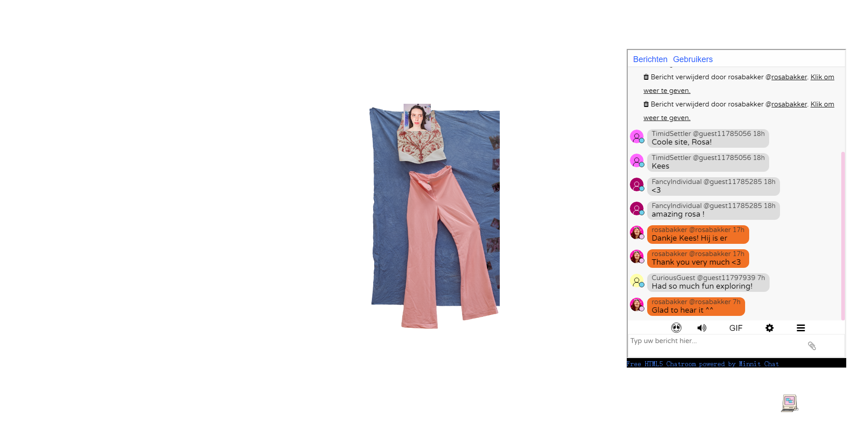Expand the chat hamburger menu
The height and width of the screenshot is (436, 868).
point(801,328)
